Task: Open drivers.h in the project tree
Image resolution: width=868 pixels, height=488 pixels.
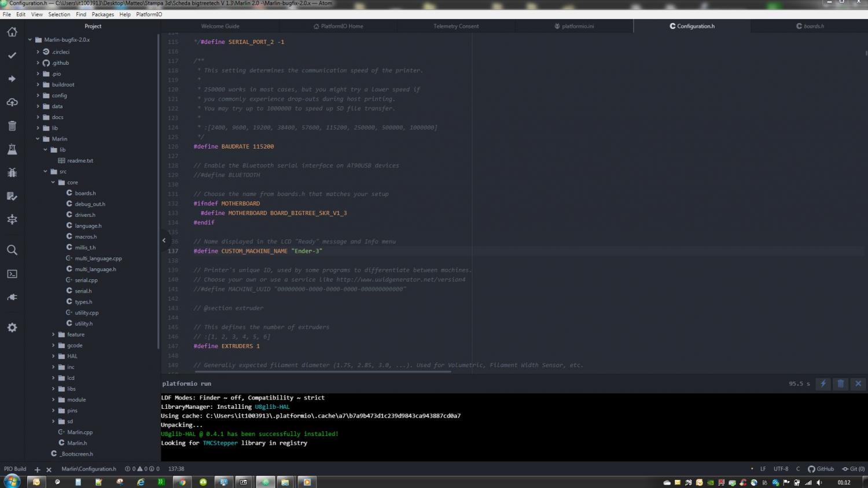Action: (84, 215)
